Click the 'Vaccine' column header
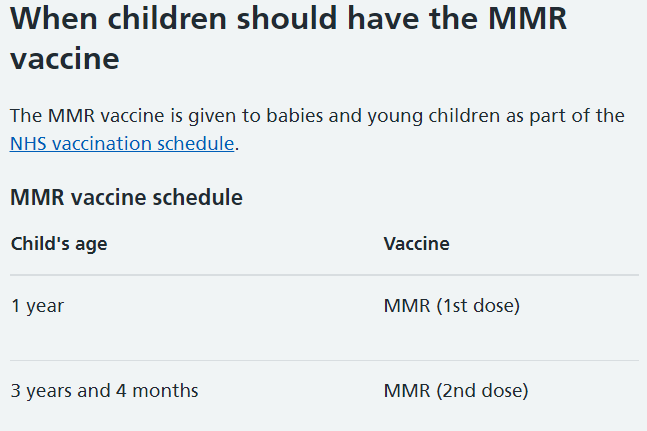Viewport: 647px width, 431px height. pyautogui.click(x=416, y=244)
